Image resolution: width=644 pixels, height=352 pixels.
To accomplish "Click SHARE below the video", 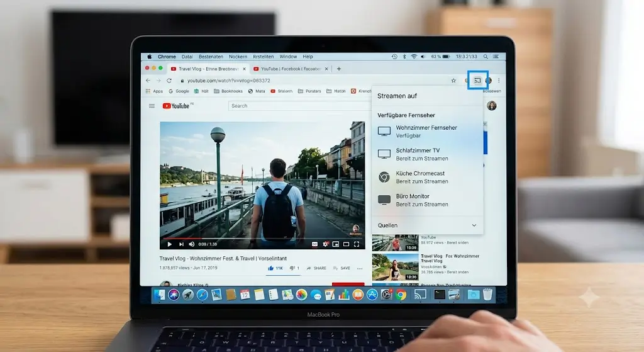I will (x=316, y=268).
